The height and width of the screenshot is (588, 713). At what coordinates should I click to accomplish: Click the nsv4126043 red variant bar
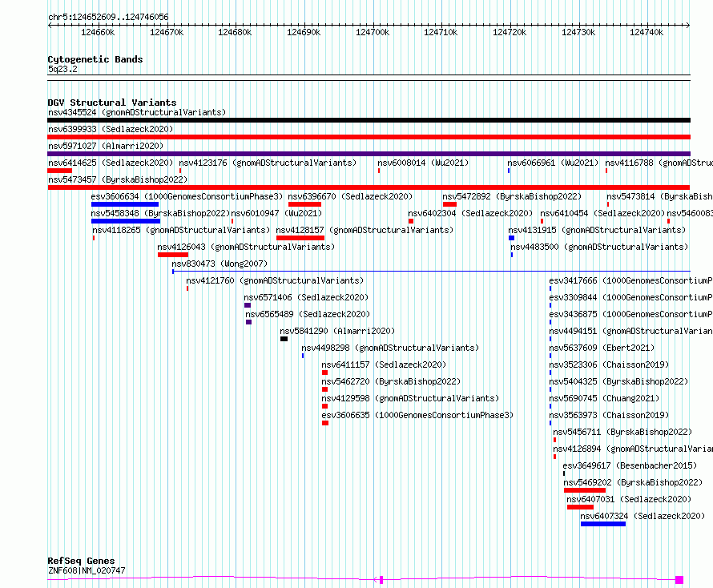173,255
